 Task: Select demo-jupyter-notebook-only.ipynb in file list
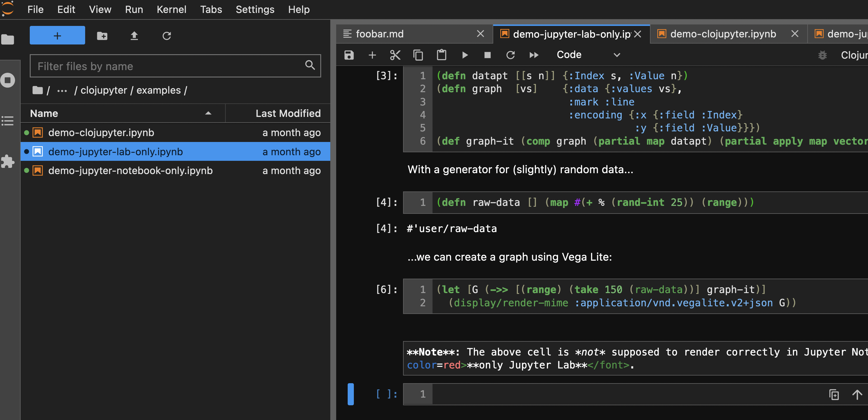175,171
